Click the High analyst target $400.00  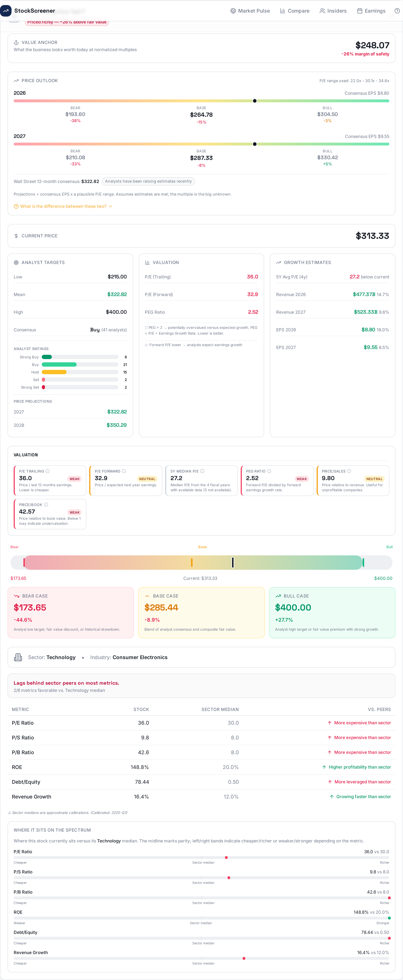116,312
